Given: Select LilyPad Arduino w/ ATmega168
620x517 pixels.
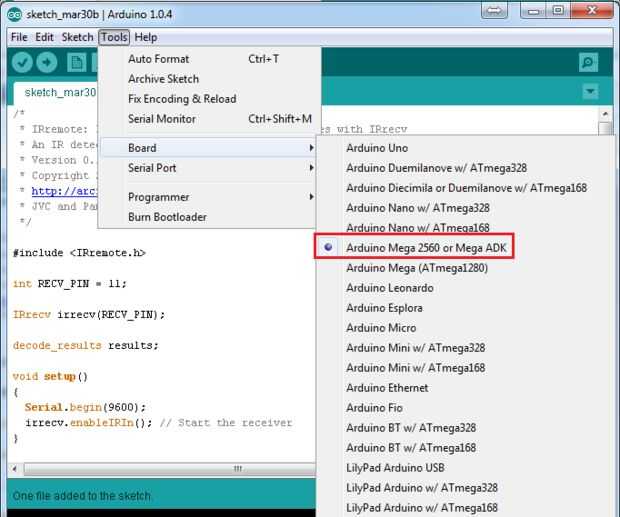Looking at the screenshot, I should click(x=466, y=508).
